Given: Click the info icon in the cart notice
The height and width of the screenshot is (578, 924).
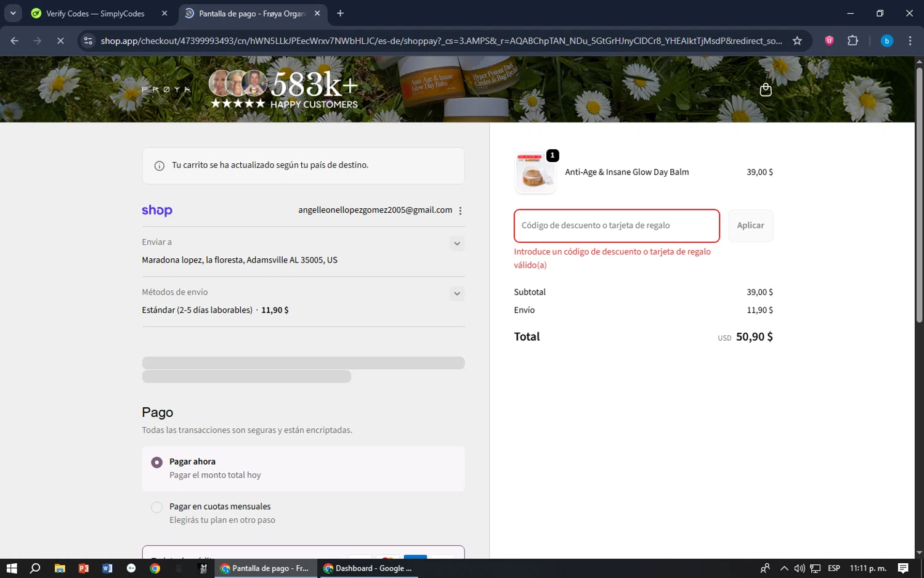Looking at the screenshot, I should (159, 166).
